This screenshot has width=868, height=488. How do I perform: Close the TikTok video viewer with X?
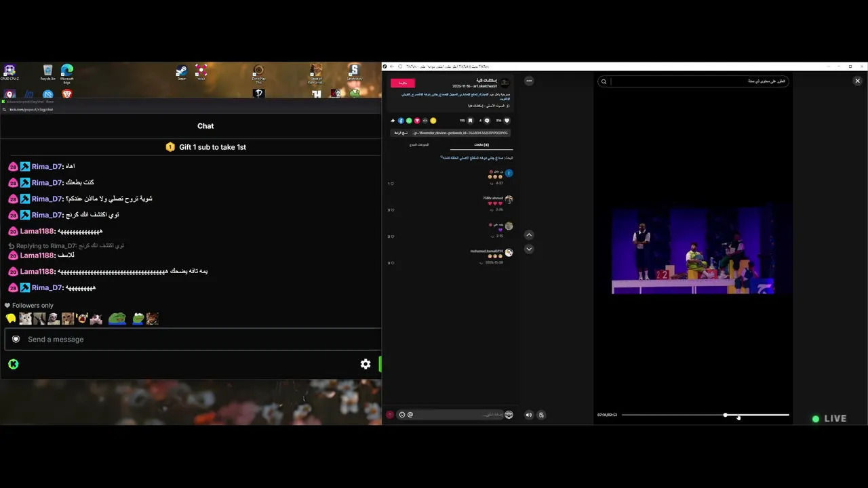tap(857, 81)
